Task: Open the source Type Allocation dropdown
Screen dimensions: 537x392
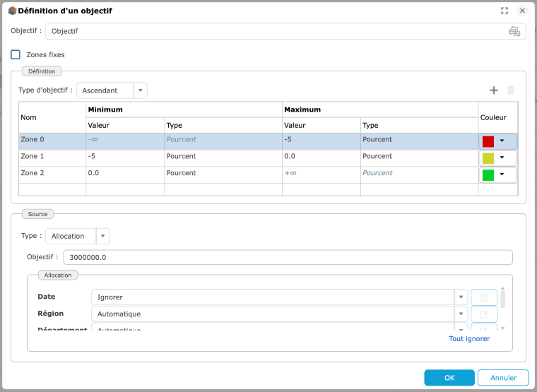Action: pos(103,236)
